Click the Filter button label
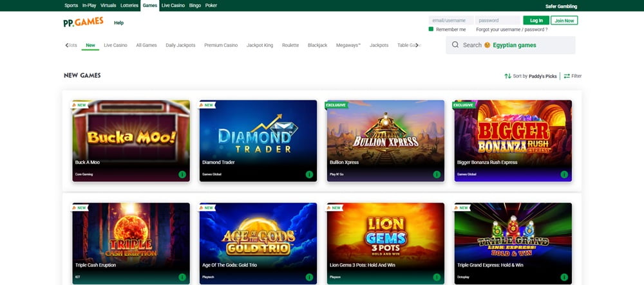Viewport: 644px width, 285px height. (x=576, y=76)
